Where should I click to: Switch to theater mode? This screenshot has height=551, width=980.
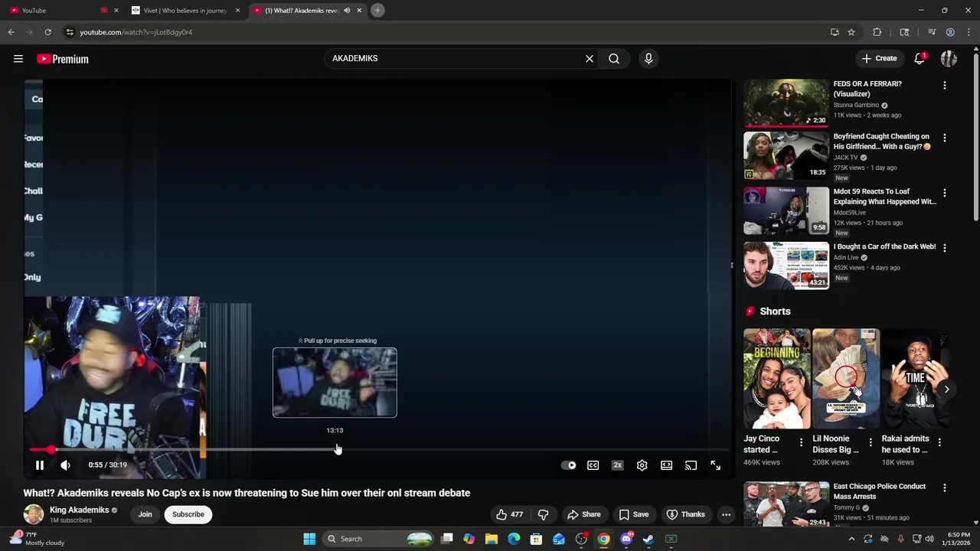pos(667,465)
